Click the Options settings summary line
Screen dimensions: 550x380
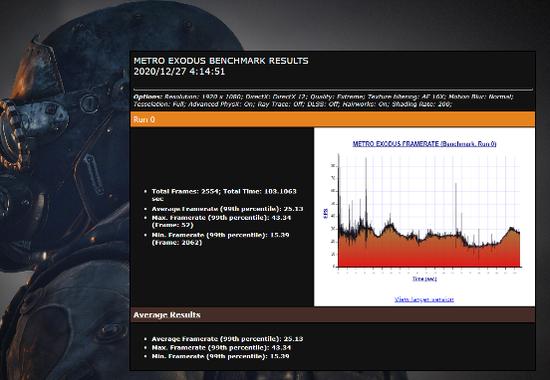pyautogui.click(x=323, y=100)
